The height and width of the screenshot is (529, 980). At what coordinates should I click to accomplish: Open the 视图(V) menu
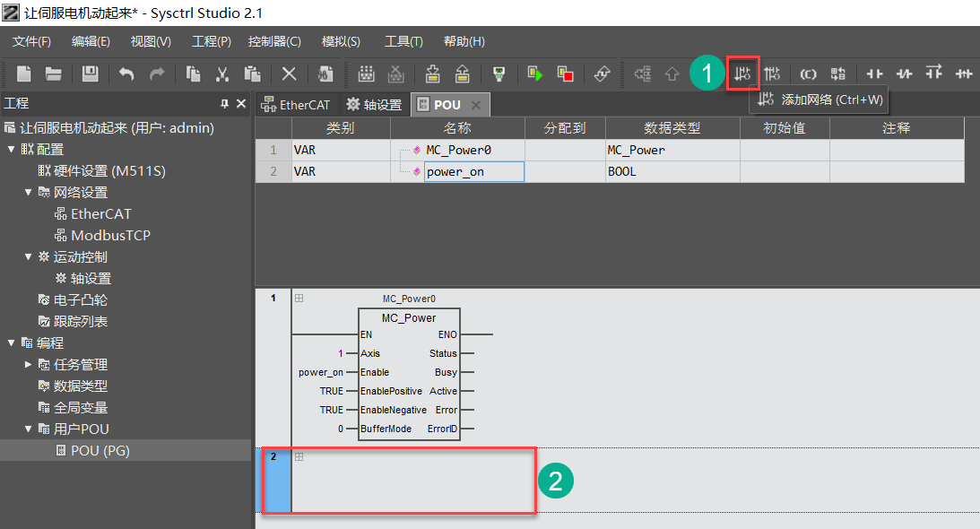point(151,41)
